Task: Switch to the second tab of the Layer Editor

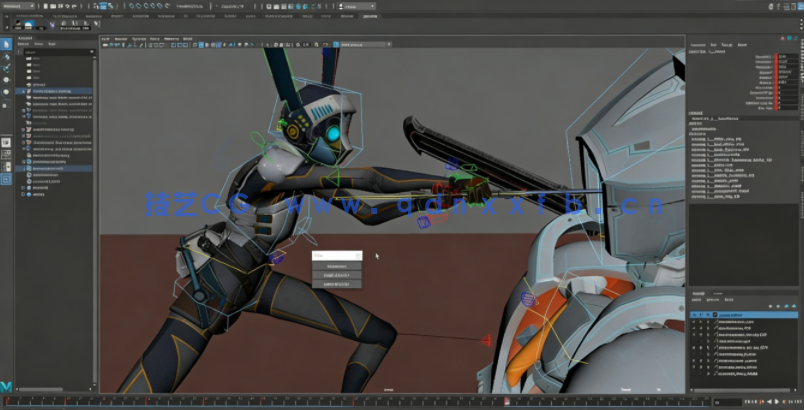Action: (717, 294)
